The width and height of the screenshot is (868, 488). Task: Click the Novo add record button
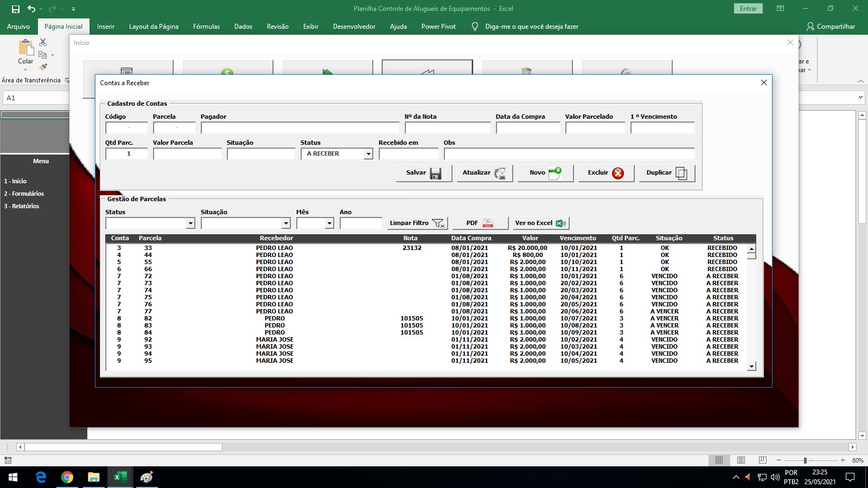[x=545, y=173]
